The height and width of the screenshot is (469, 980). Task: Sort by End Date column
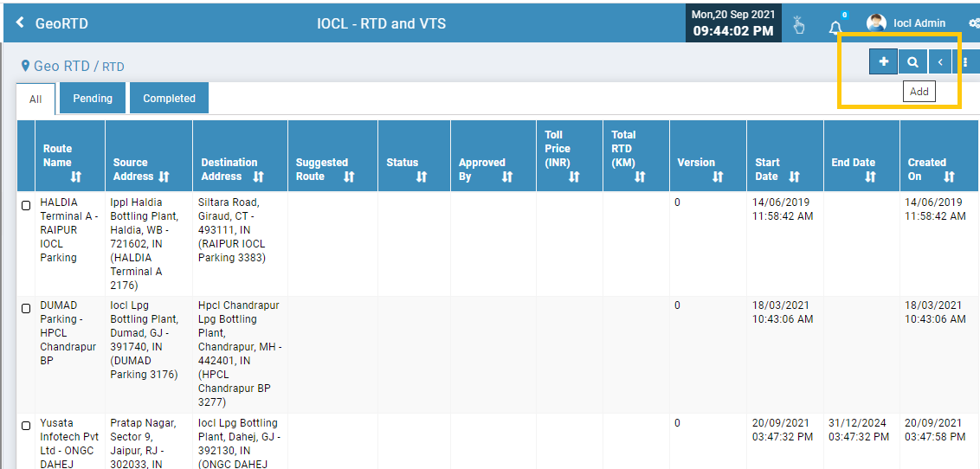pyautogui.click(x=870, y=177)
